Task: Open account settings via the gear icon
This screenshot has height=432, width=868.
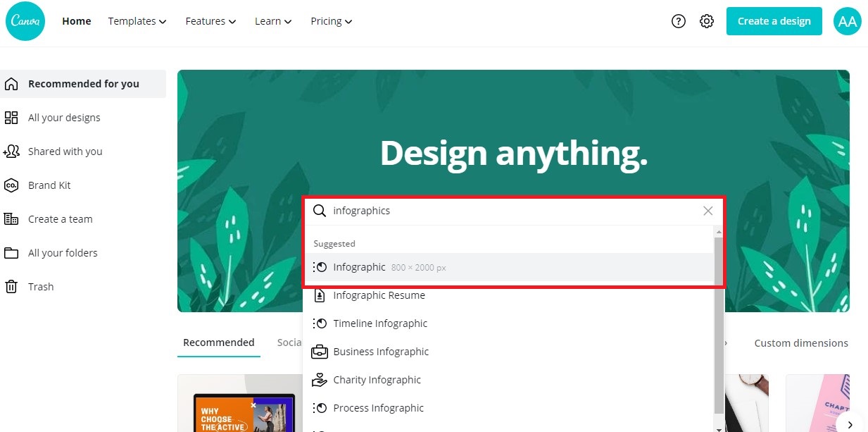Action: click(706, 21)
